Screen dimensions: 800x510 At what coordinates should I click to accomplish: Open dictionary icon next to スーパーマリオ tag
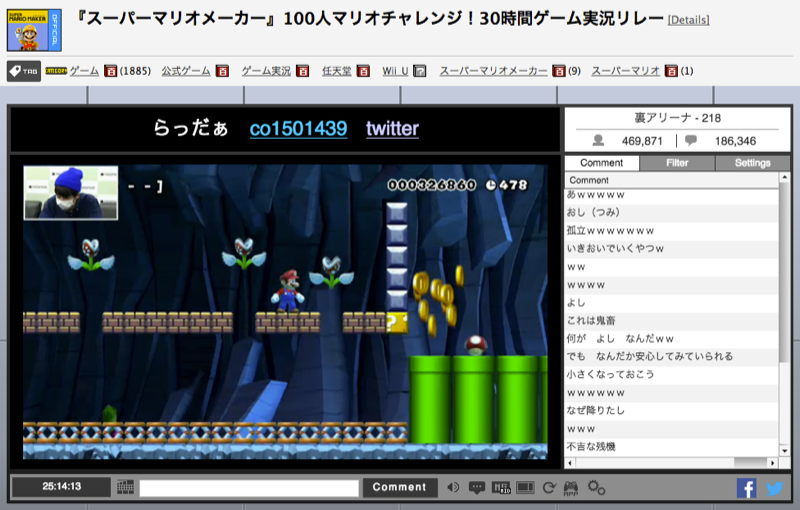(671, 71)
